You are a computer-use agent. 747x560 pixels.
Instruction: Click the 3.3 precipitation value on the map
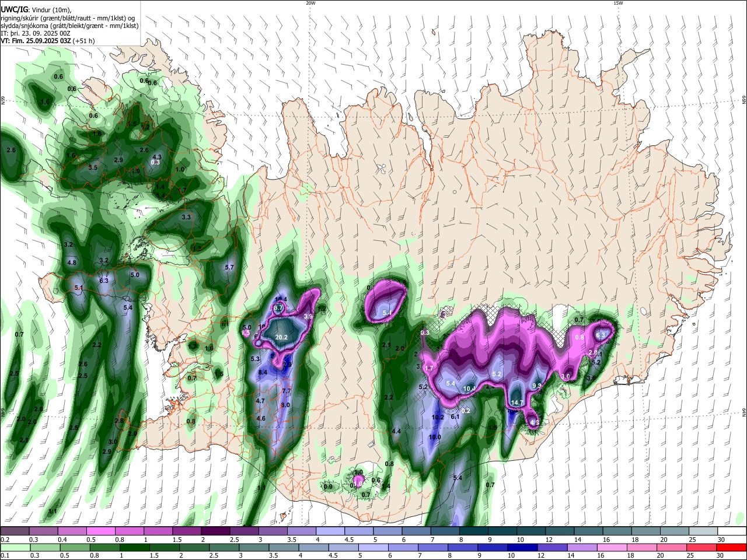point(186,217)
